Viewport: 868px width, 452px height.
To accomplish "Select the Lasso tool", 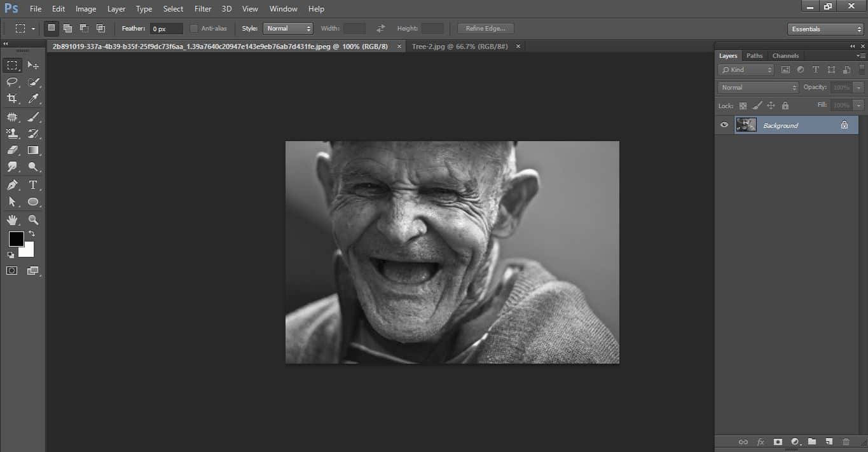I will 12,82.
